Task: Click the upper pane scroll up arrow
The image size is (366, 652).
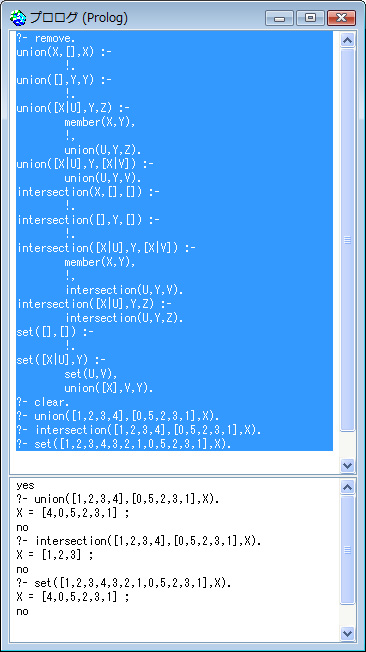Action: click(x=347, y=40)
